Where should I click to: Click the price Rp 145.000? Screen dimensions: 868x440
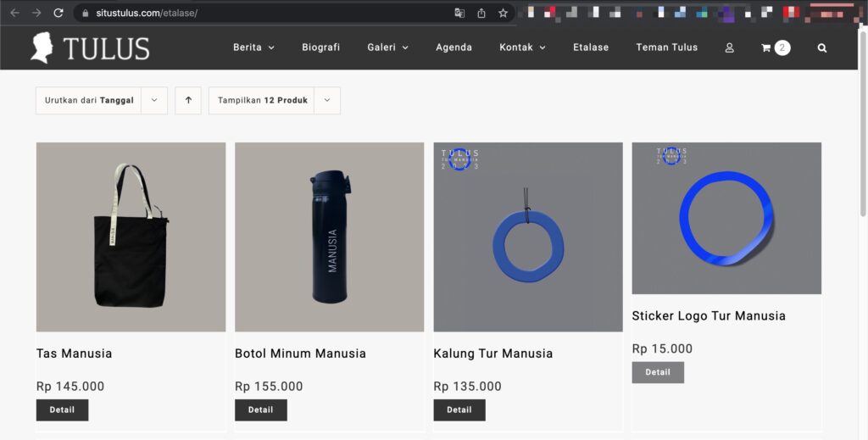click(x=70, y=387)
